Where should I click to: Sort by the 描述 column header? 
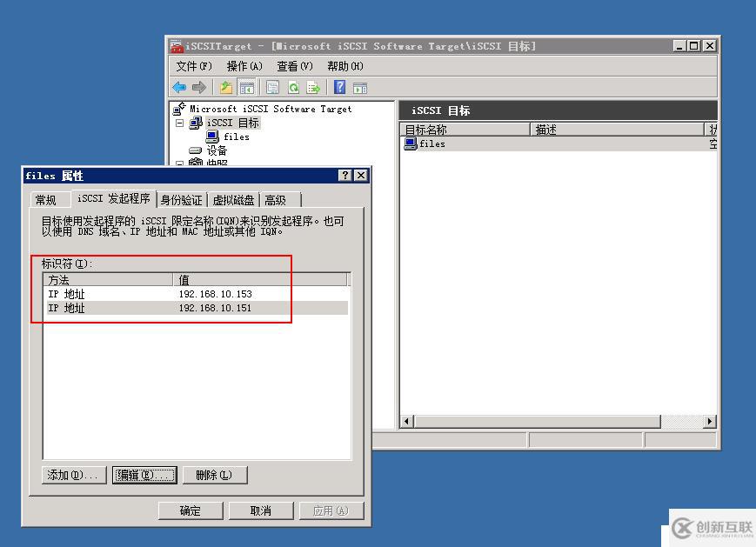[618, 130]
